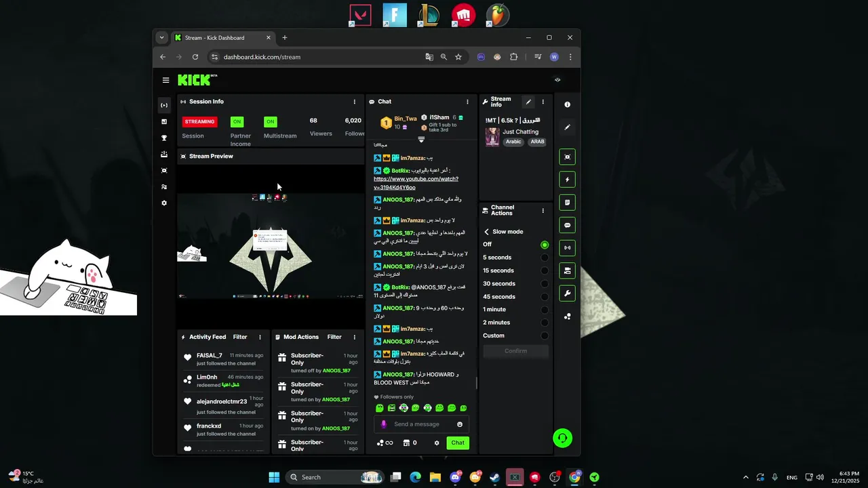
Task: Go back from Slow mode menu
Action: coord(486,232)
